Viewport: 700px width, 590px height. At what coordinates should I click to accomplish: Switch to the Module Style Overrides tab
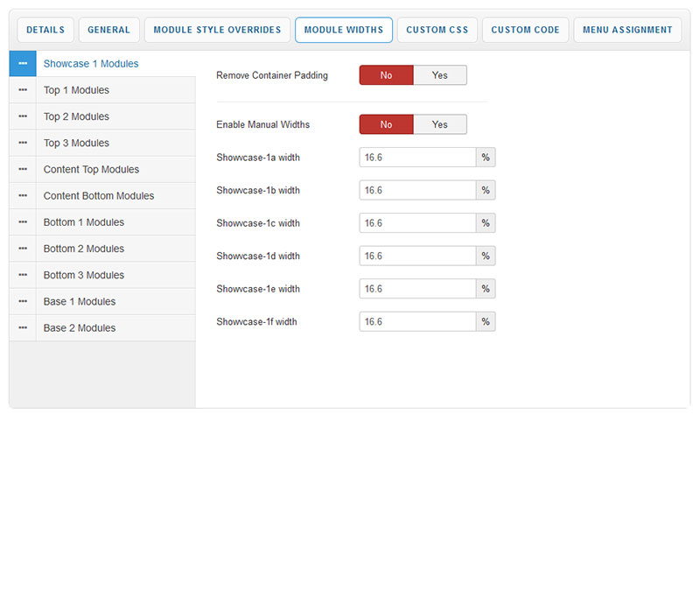click(217, 30)
